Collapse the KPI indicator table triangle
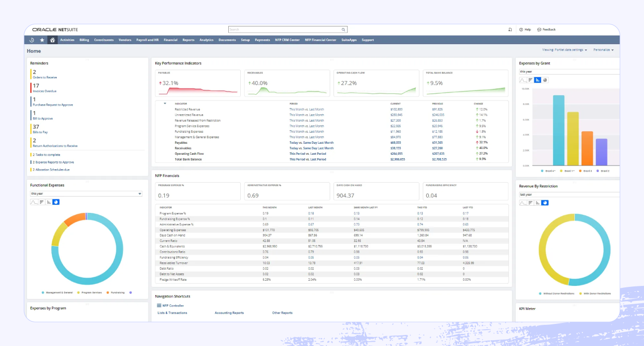Image resolution: width=644 pixels, height=346 pixels. 165,103
